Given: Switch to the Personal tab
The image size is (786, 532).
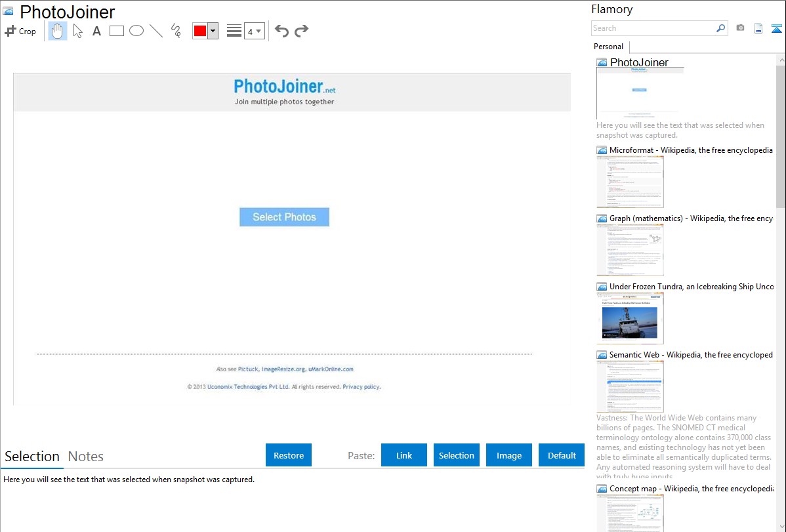Looking at the screenshot, I should [608, 47].
